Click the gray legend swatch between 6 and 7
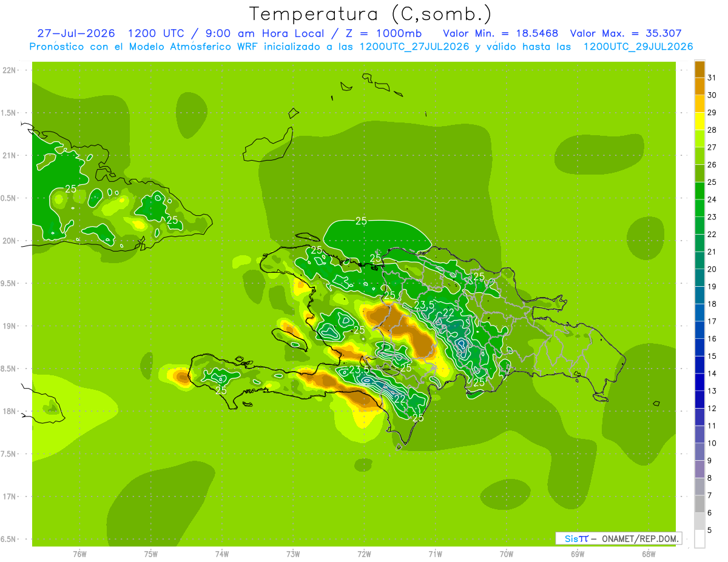The height and width of the screenshot is (562, 728). (699, 504)
